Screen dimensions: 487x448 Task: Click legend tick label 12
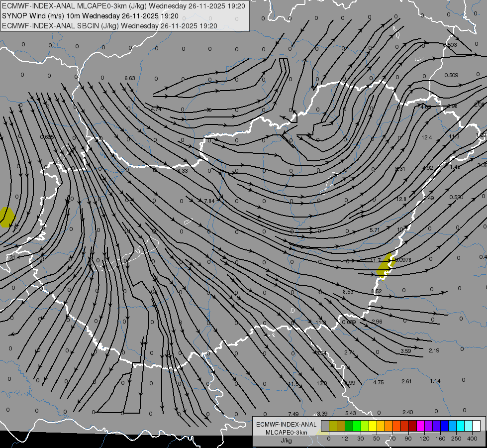coord(344,439)
